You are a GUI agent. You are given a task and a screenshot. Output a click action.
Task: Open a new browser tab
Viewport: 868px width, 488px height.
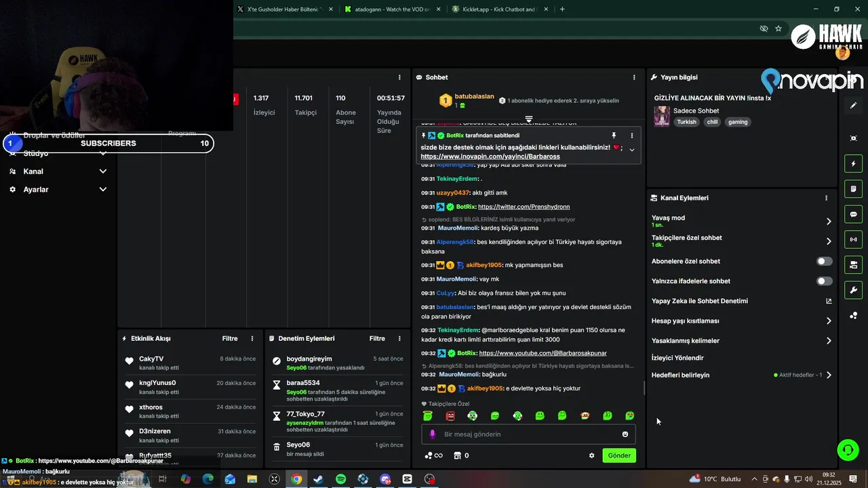(562, 9)
